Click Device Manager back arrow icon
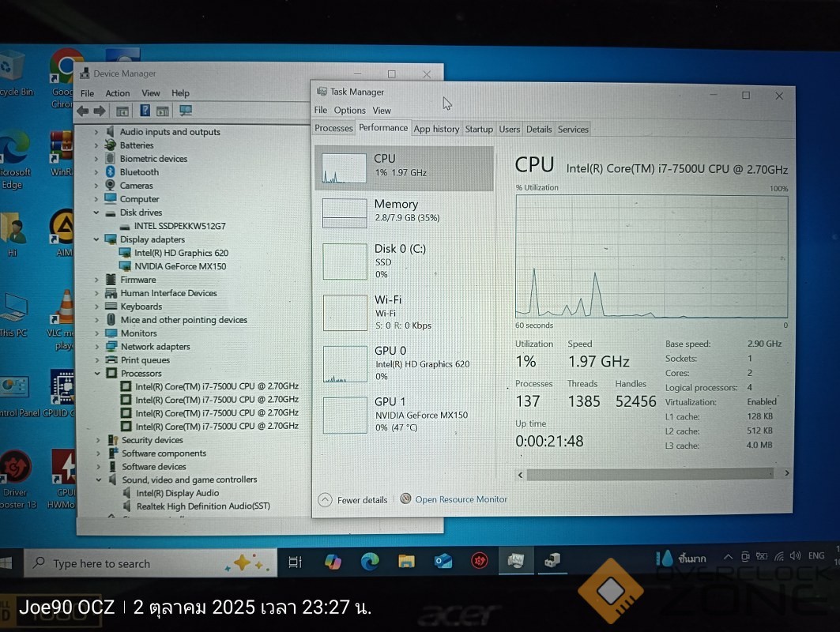 (82, 111)
